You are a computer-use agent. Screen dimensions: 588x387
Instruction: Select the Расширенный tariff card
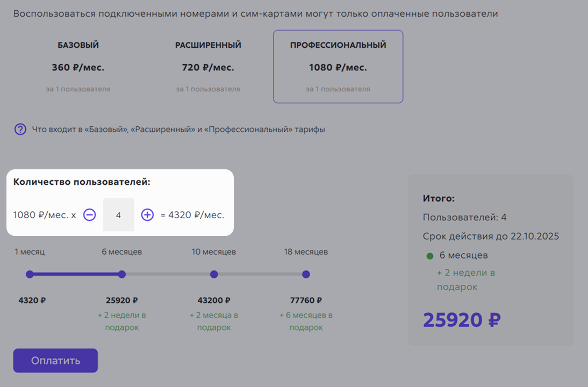tap(208, 67)
